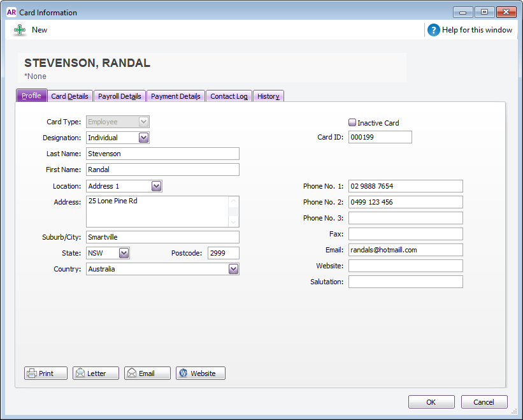
Task: Click the Website button with globe icon
Action: [x=200, y=373]
